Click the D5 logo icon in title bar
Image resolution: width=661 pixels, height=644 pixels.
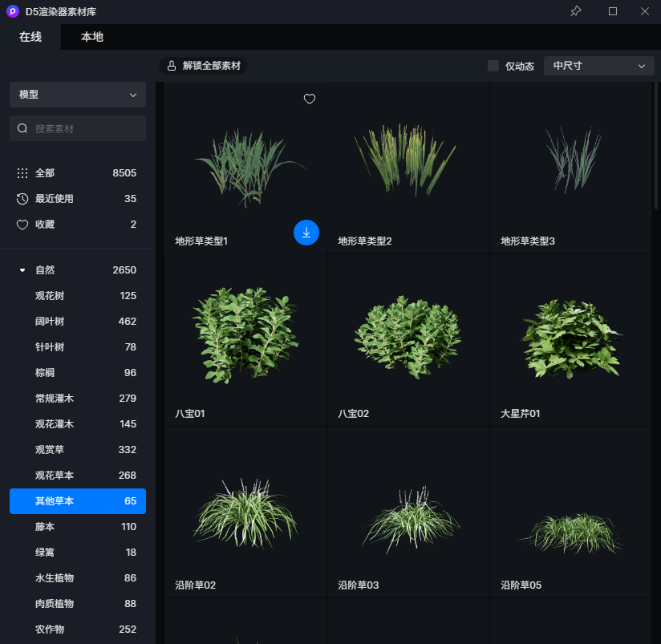point(12,11)
